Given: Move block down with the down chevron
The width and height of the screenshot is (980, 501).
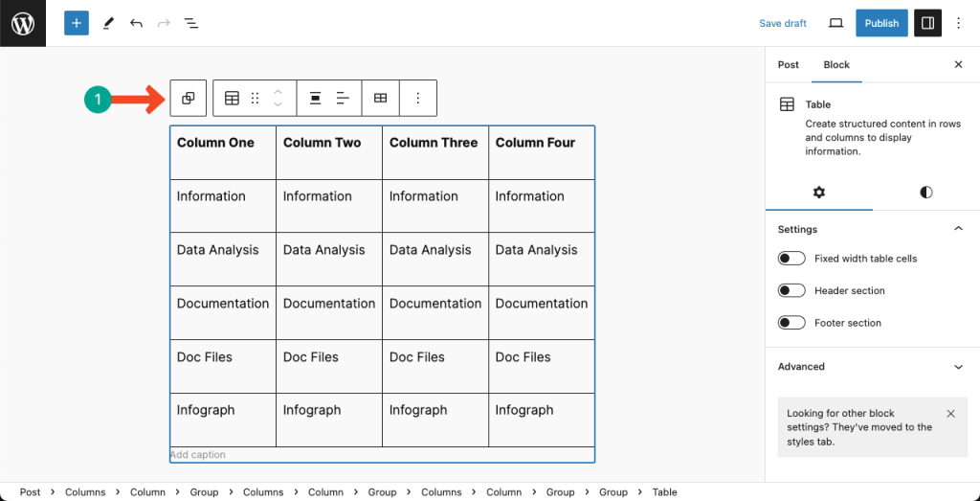Looking at the screenshot, I should pos(278,104).
